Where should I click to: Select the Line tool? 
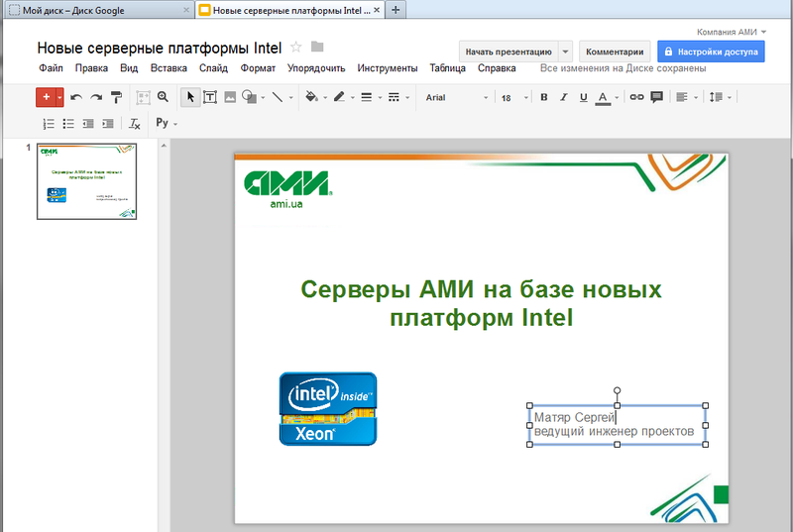(278, 97)
